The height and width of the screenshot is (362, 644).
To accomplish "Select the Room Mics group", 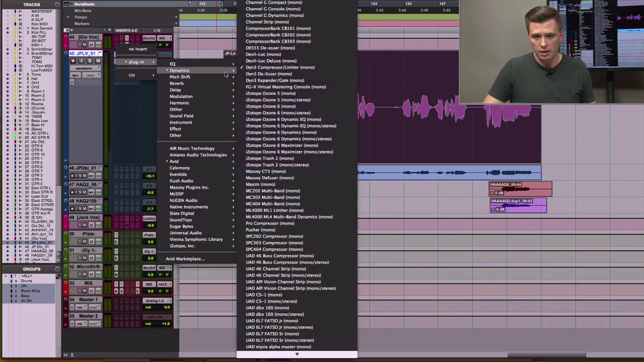I will [x=30, y=291].
